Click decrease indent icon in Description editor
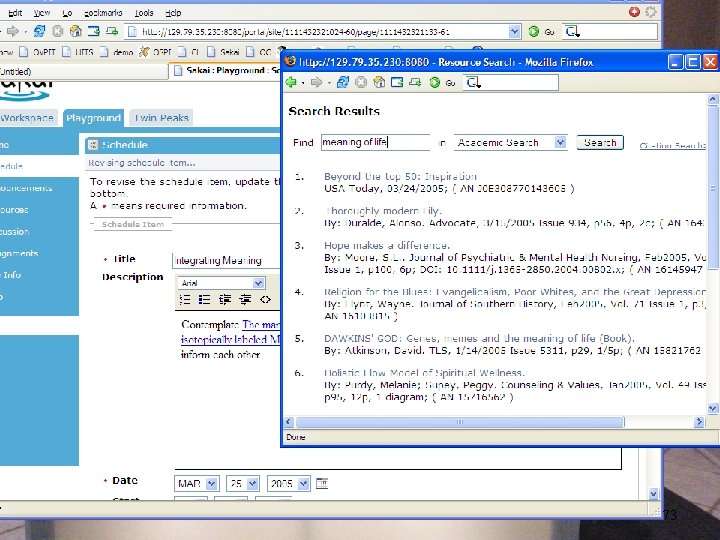 tap(225, 299)
